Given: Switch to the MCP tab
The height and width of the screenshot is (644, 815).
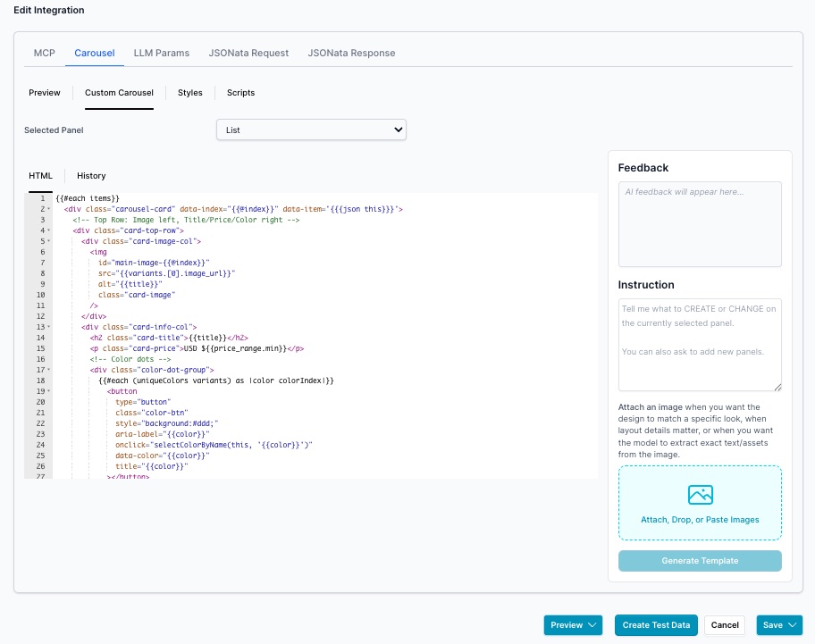Looking at the screenshot, I should [44, 53].
